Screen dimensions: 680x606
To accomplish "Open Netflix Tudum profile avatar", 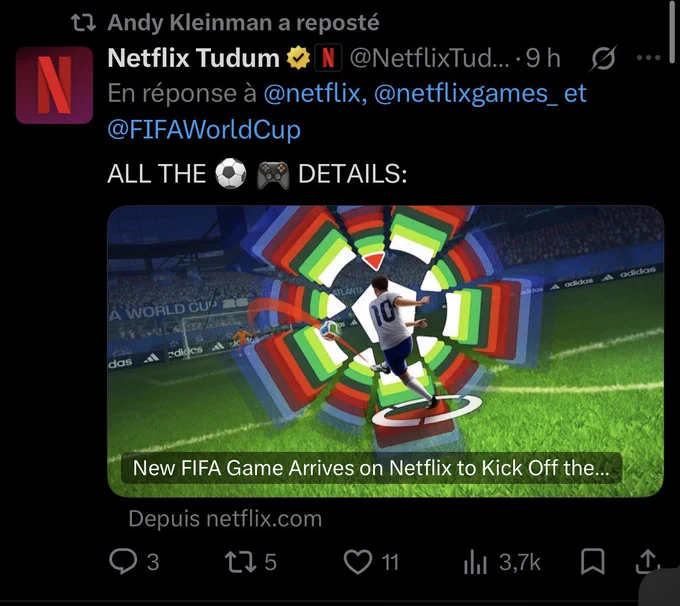I will [54, 85].
